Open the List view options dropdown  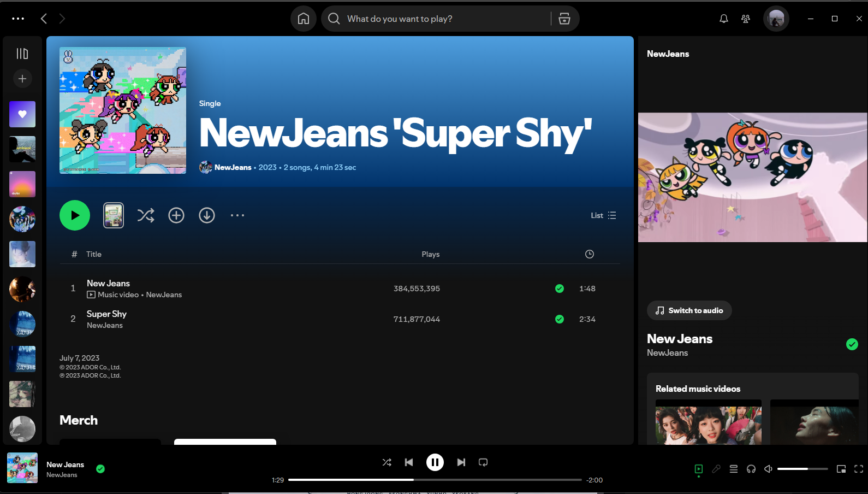603,215
